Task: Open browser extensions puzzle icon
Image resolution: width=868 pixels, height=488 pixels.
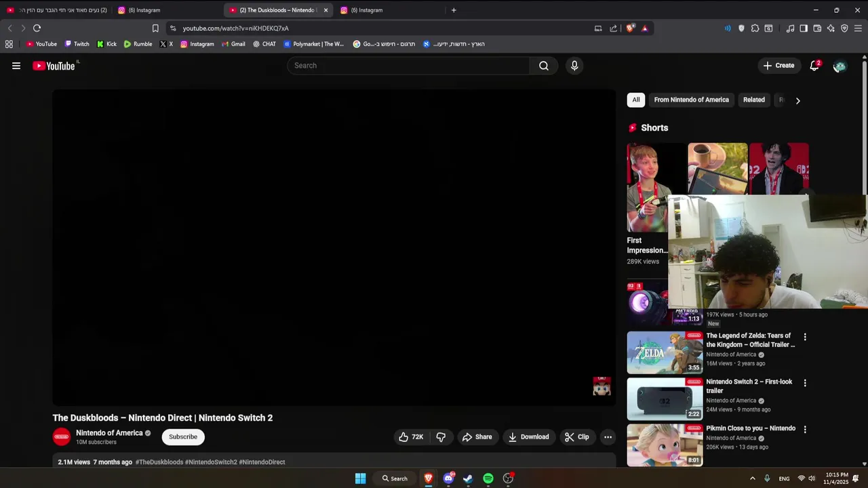Action: pos(755,28)
